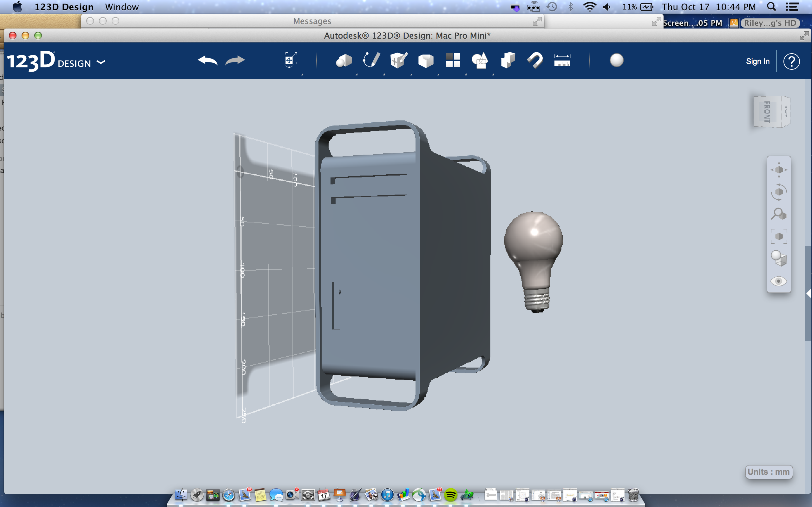Screen dimensions: 812x507
Task: Select the Transform tool
Action: coord(290,61)
